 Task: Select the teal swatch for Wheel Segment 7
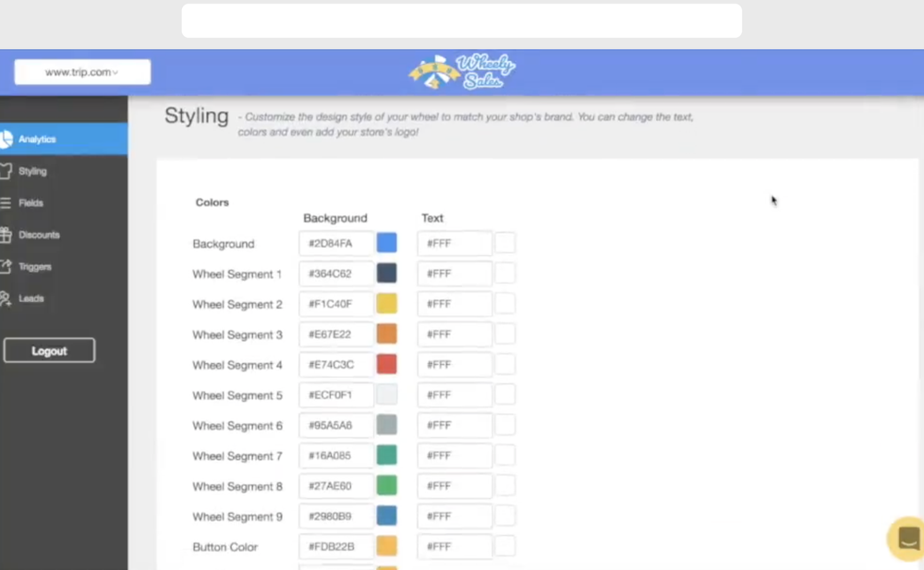point(386,455)
